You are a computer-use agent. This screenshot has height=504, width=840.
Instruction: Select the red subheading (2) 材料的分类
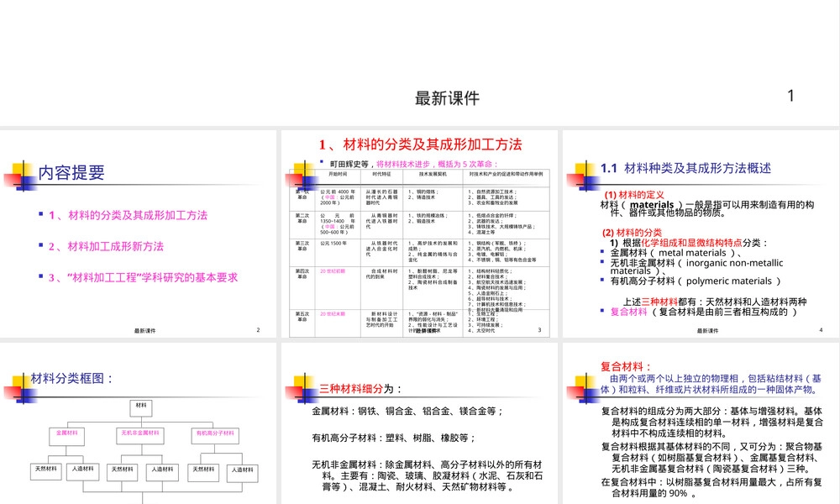coord(632,233)
